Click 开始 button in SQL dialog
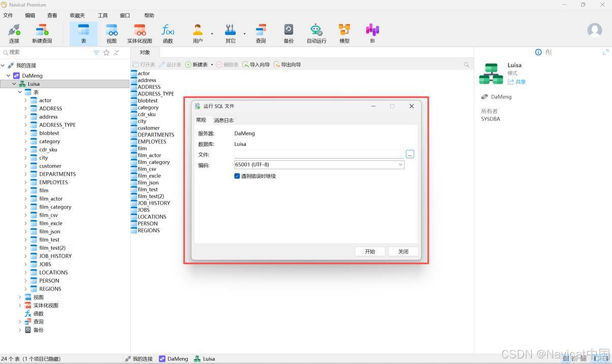 (x=370, y=251)
